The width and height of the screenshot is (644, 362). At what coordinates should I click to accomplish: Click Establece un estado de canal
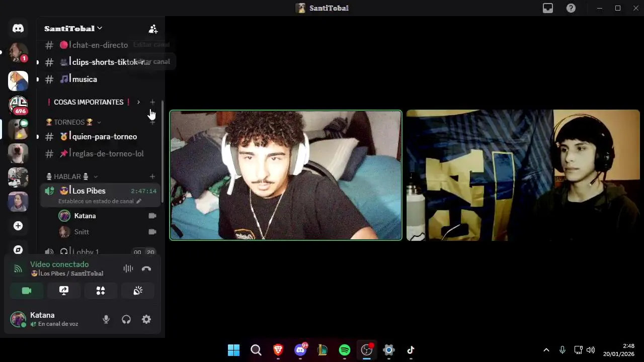point(100,201)
